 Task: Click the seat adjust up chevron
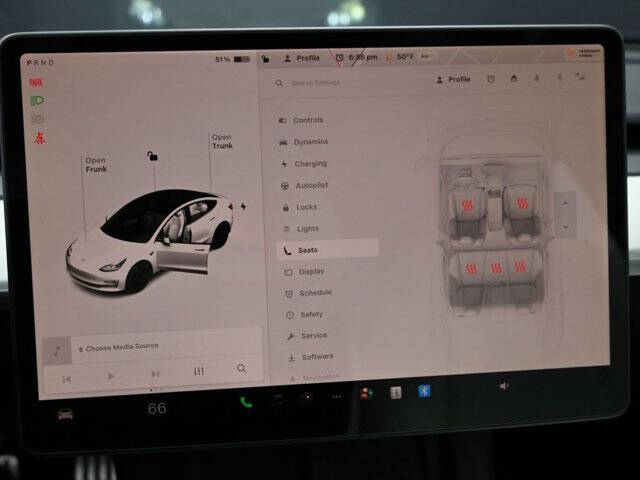click(x=565, y=203)
